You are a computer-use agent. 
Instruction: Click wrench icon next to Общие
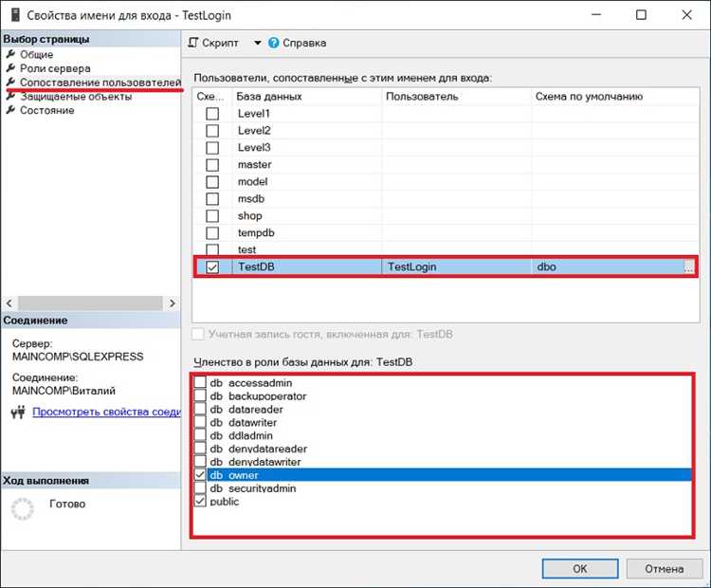pos(10,54)
